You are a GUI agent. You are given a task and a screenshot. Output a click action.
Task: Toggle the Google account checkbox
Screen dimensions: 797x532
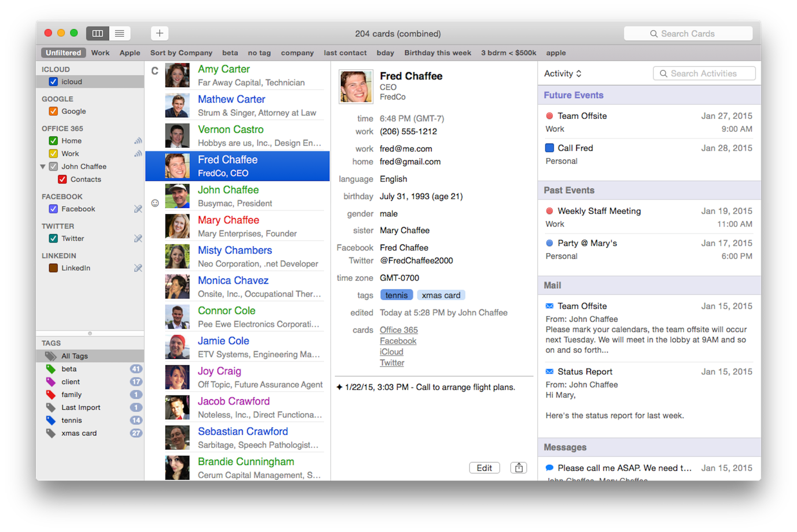click(53, 111)
